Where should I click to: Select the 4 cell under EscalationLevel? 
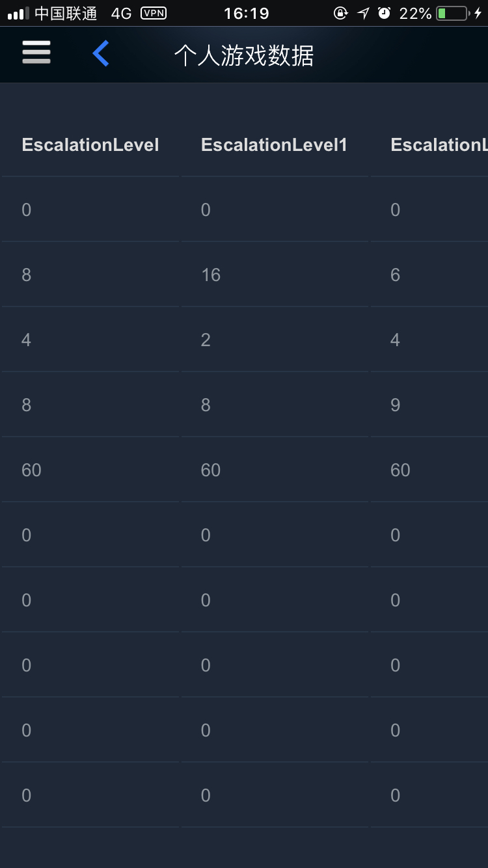point(90,340)
